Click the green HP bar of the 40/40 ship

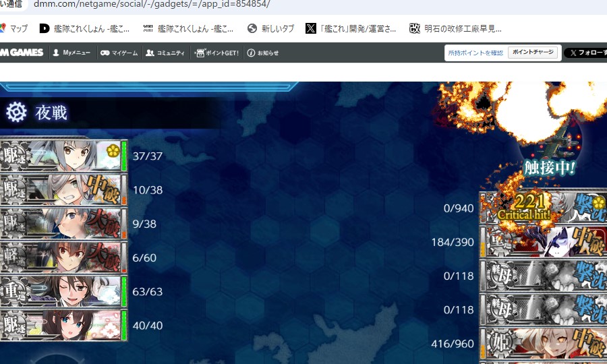pyautogui.click(x=124, y=326)
